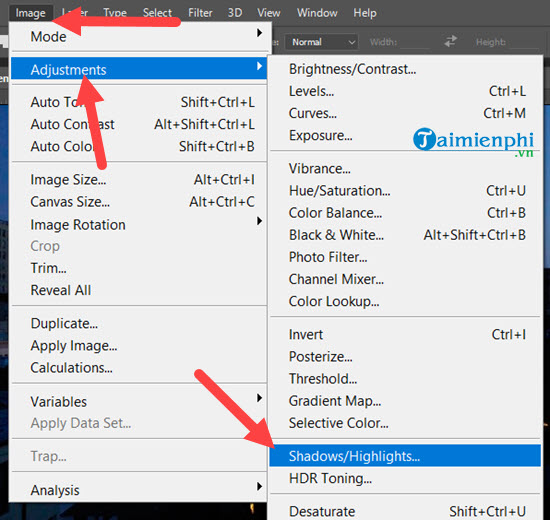Open Color Lookup... adjustment
Viewport: 550px width, 520px height.
pyautogui.click(x=405, y=301)
